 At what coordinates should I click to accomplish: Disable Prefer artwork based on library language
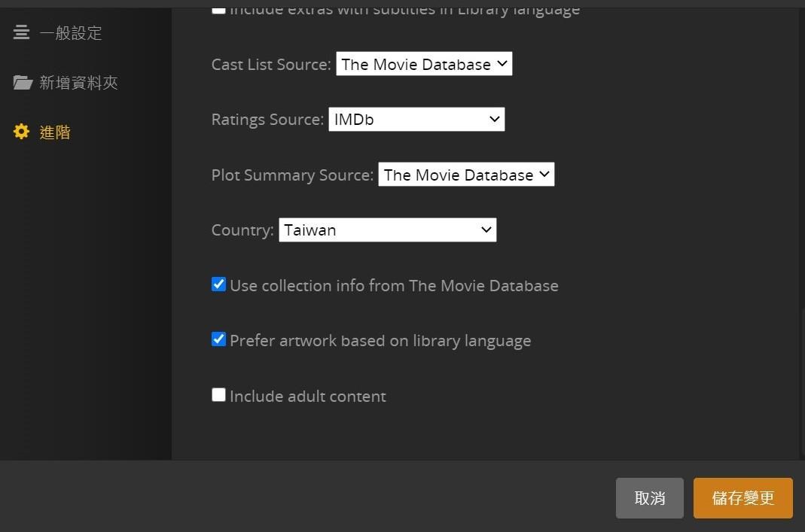coord(218,339)
